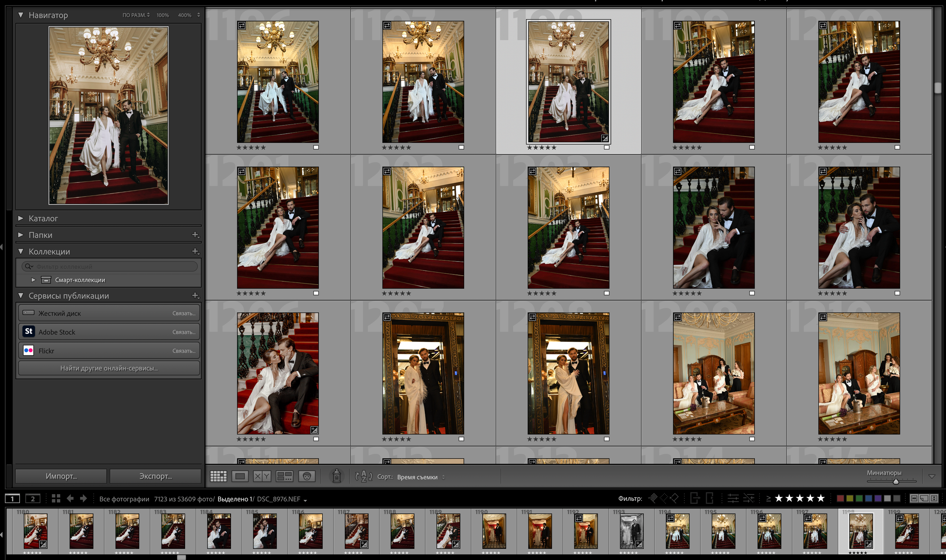This screenshot has width=946, height=560.
Task: Click the Импорт... button
Action: (x=61, y=476)
